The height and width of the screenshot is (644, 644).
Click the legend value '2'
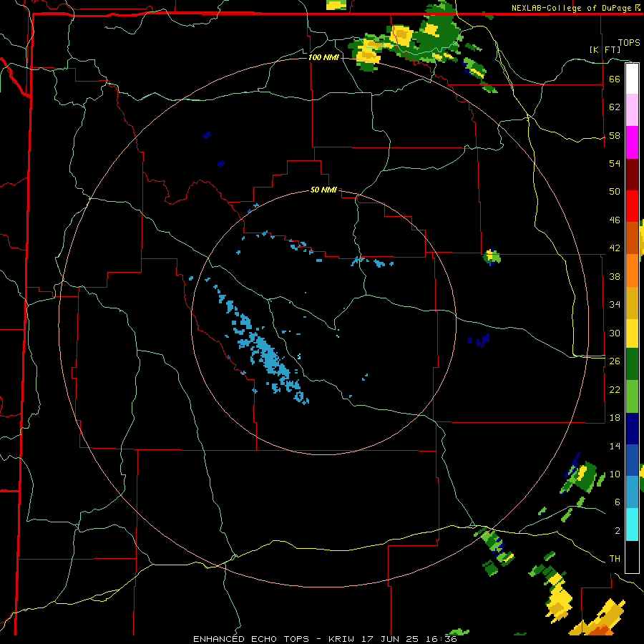point(618,531)
